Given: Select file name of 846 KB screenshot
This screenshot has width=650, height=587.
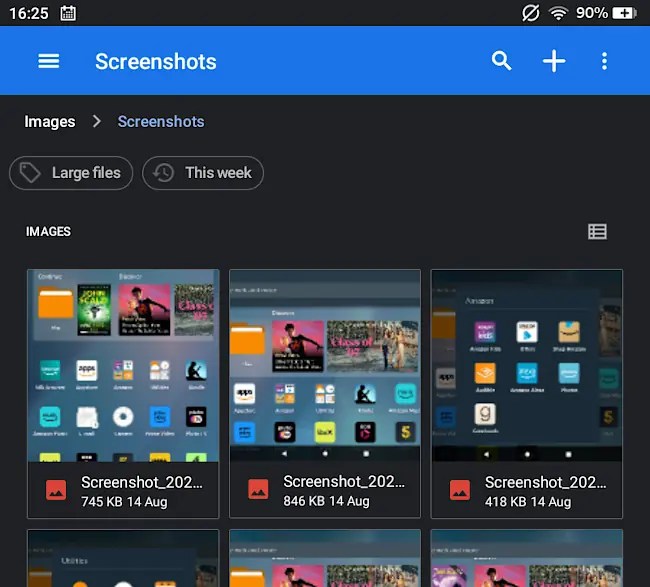Looking at the screenshot, I should 344,481.
